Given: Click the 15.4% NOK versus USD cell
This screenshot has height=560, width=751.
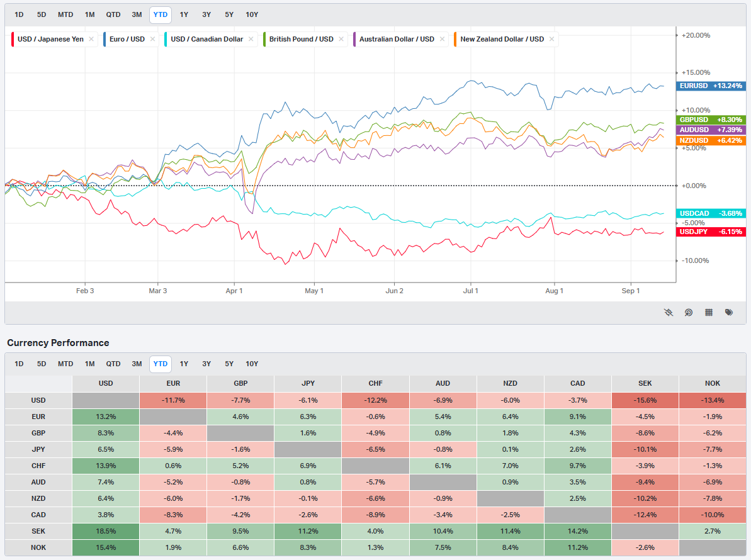Looking at the screenshot, I should tap(106, 547).
